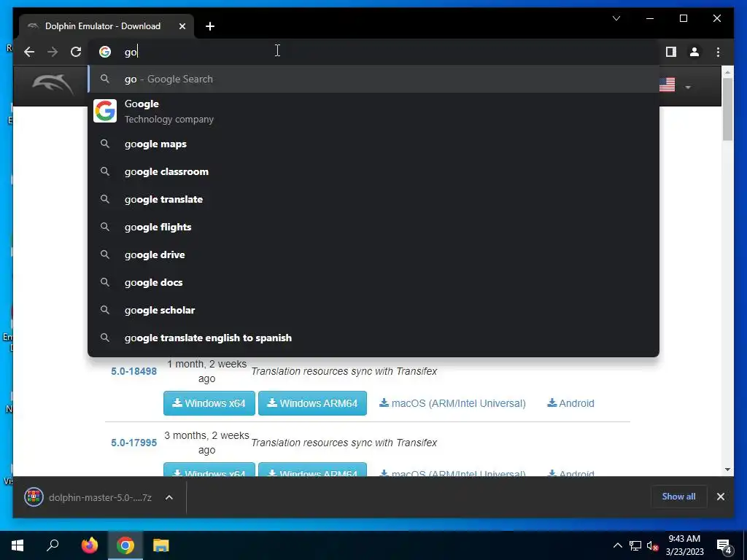Launch Firefox from the taskbar
Image resolution: width=747 pixels, height=560 pixels.
tap(89, 545)
